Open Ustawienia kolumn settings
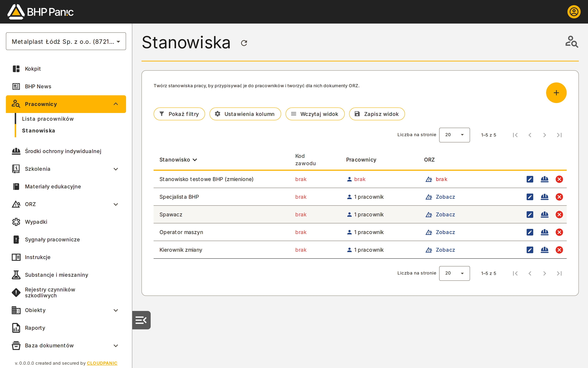The width and height of the screenshot is (588, 368). (245, 114)
